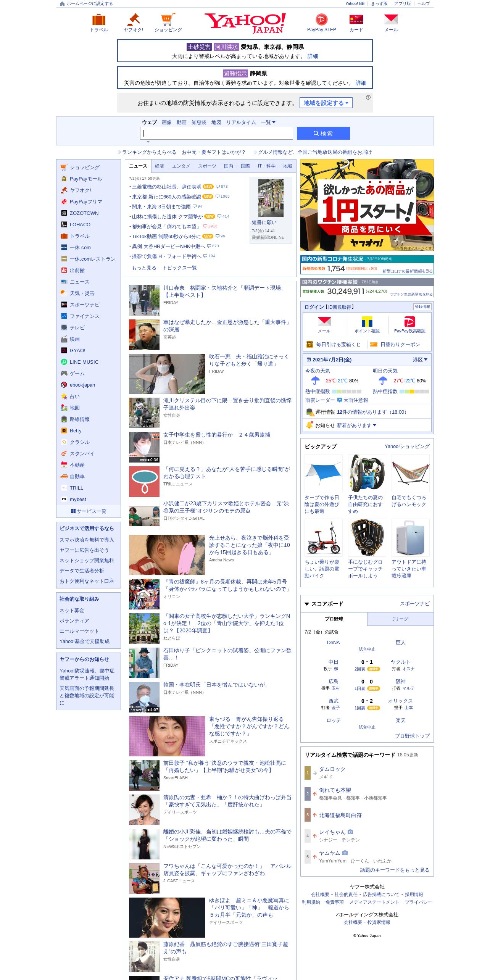Open PayPayモール in the sidebar

tap(86, 179)
